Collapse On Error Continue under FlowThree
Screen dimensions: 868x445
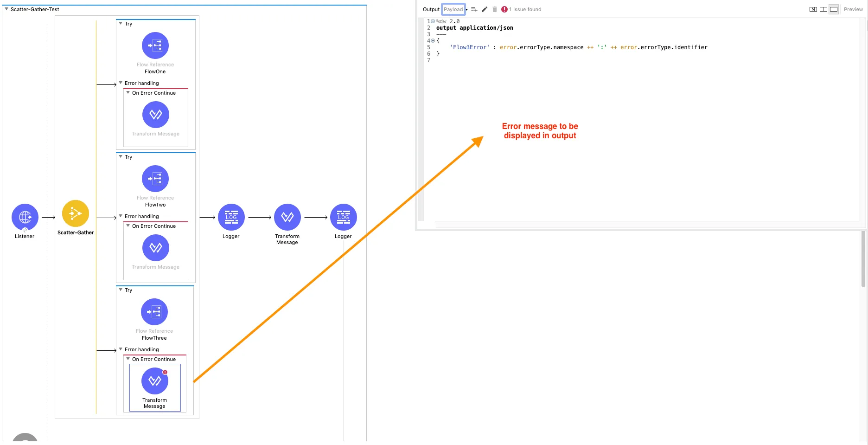tap(128, 359)
